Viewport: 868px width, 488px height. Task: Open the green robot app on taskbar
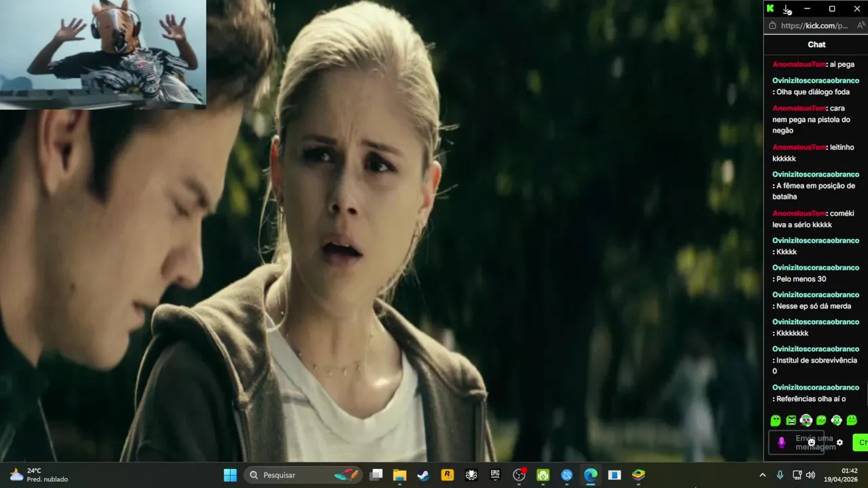[542, 475]
